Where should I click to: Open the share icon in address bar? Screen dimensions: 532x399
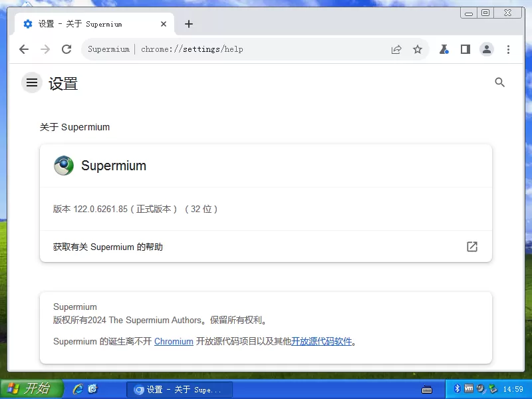397,49
